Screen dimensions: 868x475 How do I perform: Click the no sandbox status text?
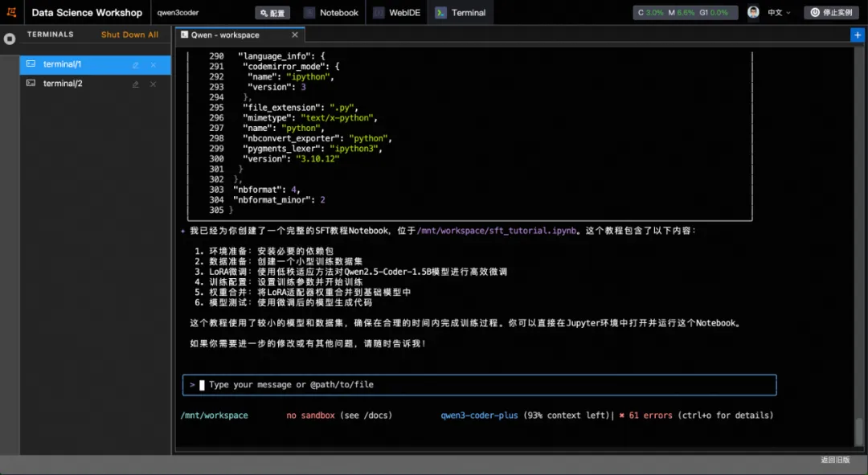coord(310,416)
